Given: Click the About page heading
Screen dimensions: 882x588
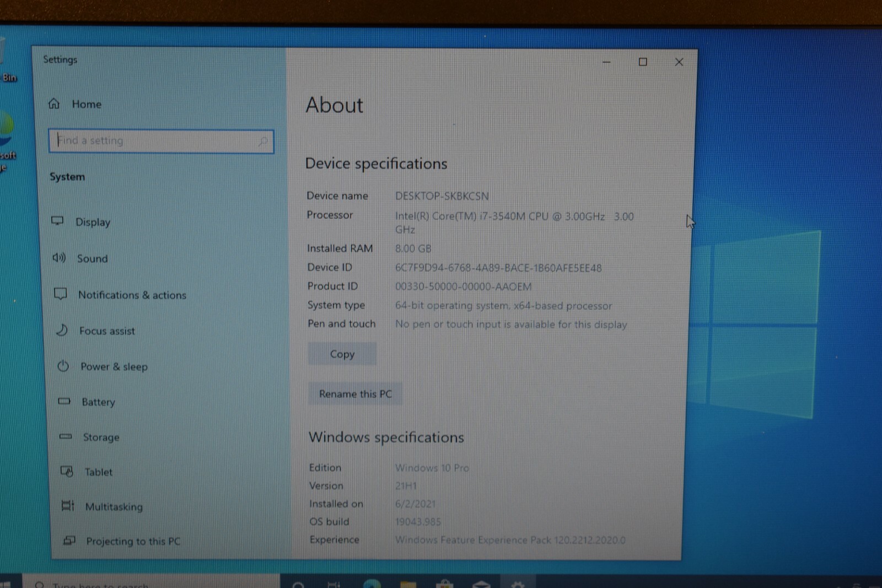Looking at the screenshot, I should point(335,105).
